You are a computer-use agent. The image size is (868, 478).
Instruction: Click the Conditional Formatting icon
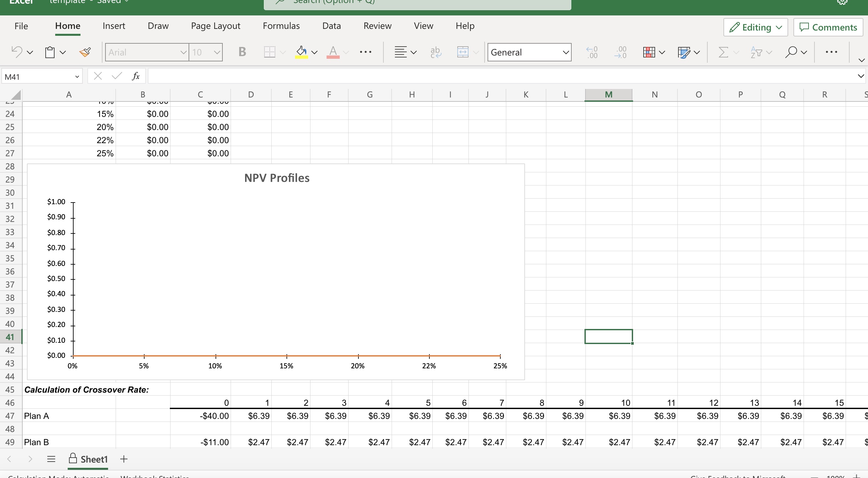[649, 52]
